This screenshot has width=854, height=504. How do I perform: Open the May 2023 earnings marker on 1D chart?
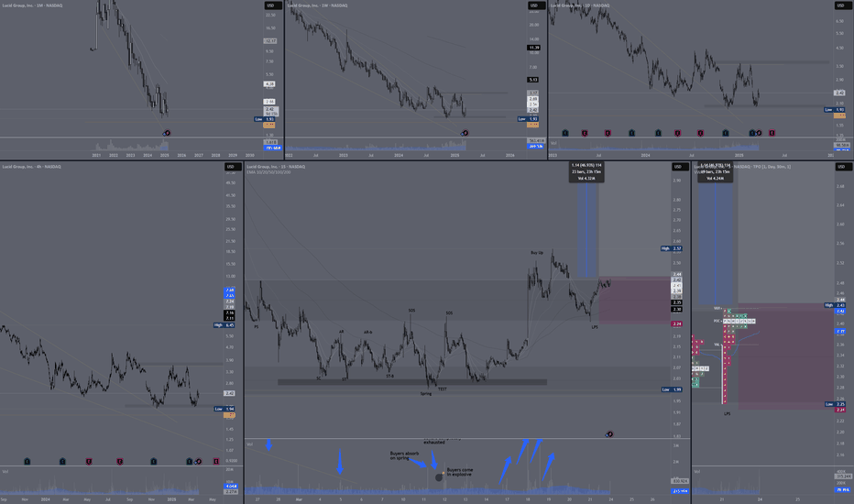pos(585,133)
